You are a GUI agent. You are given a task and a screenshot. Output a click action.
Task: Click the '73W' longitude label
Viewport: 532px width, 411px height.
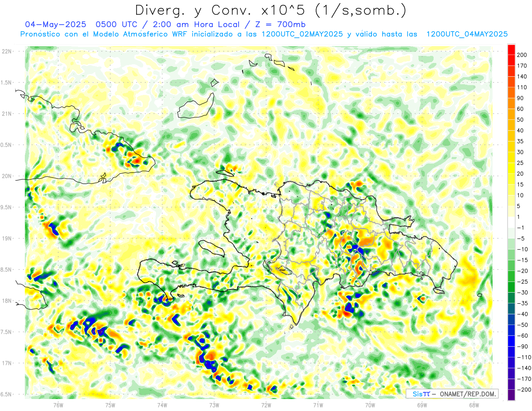tap(214, 405)
